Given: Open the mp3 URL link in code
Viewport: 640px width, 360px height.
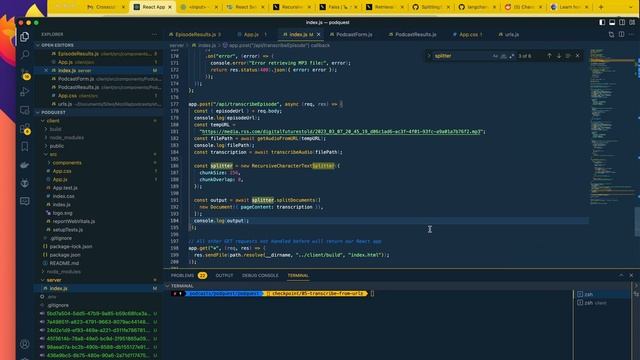Looking at the screenshot, I should pyautogui.click(x=341, y=131).
